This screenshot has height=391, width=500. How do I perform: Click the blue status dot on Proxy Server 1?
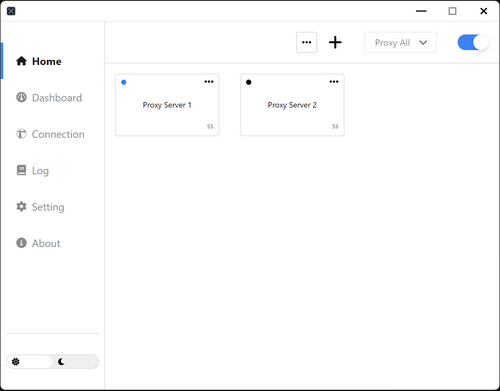pos(124,82)
